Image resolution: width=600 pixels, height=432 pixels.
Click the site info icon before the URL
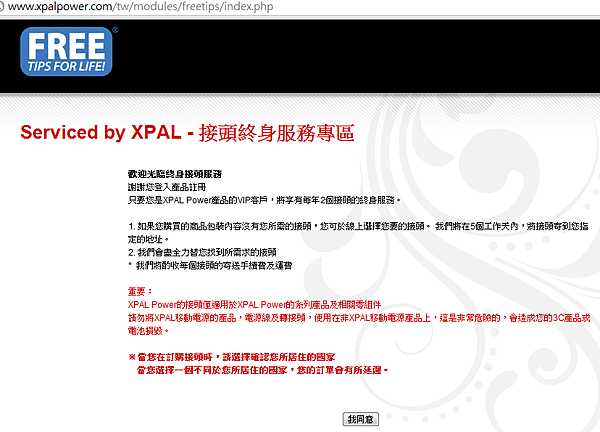(x=1, y=7)
